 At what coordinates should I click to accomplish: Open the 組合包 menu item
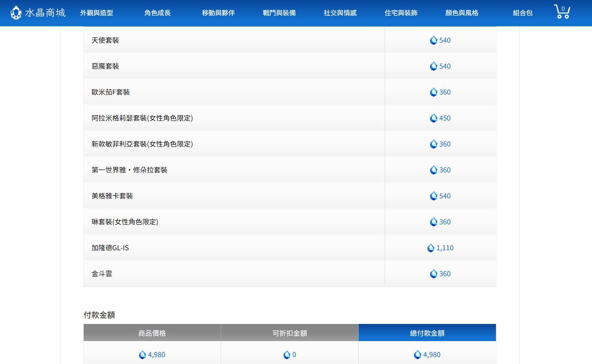522,13
